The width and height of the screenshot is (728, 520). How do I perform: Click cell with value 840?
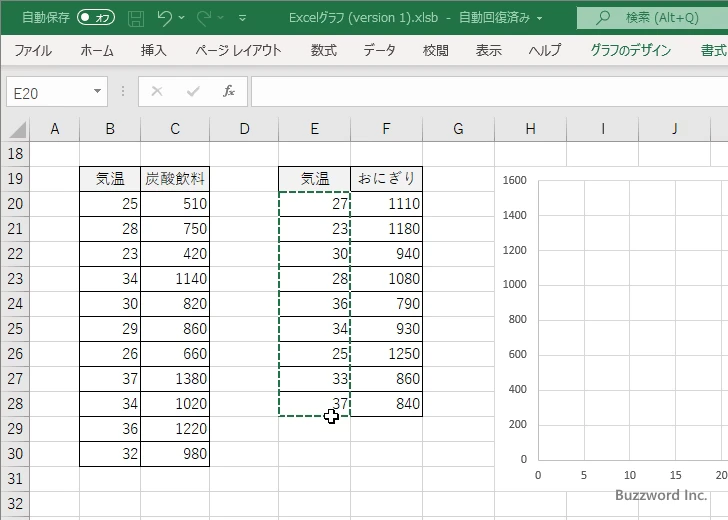point(386,404)
